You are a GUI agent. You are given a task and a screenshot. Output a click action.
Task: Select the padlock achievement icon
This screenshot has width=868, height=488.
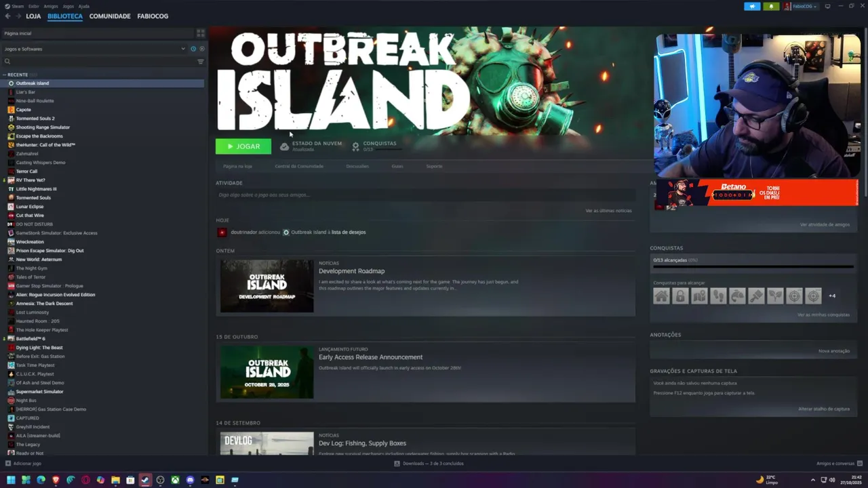coord(680,296)
